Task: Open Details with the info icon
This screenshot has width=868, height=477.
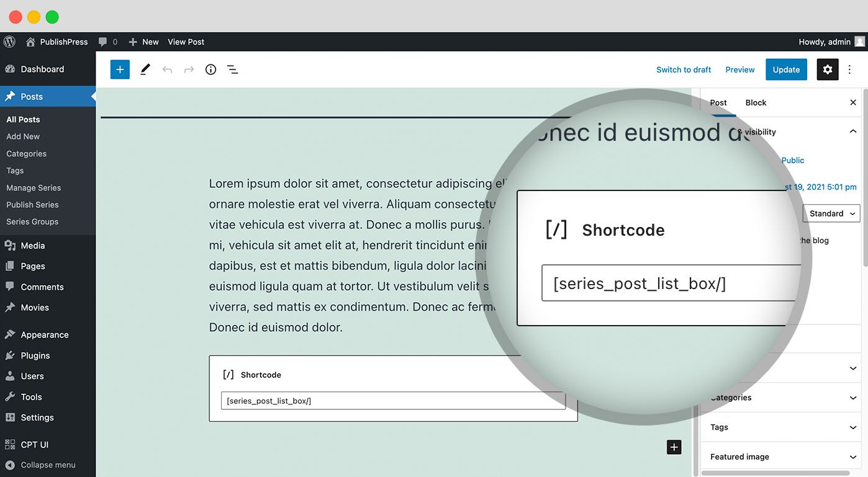Action: [x=210, y=69]
